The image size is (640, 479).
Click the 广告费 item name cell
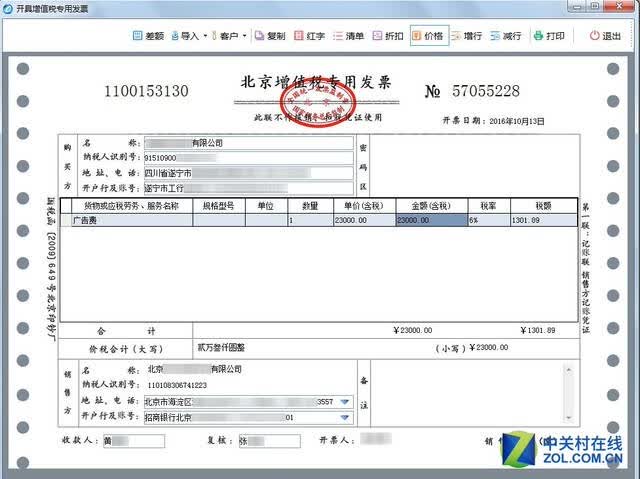pos(132,220)
